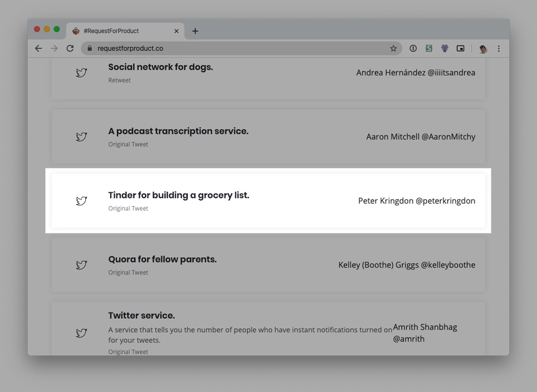Click the Twitter icon next to Quora for fellow parents
The image size is (537, 392).
(81, 265)
